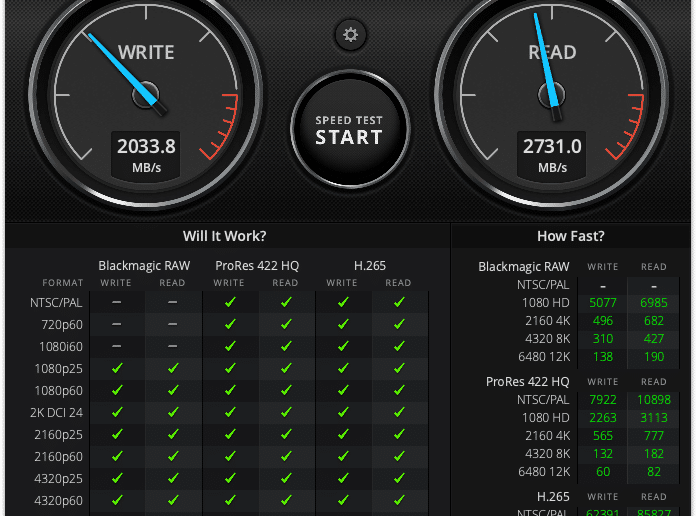Click Blackmagic RAW read dash for 720p60 row

pos(173,324)
